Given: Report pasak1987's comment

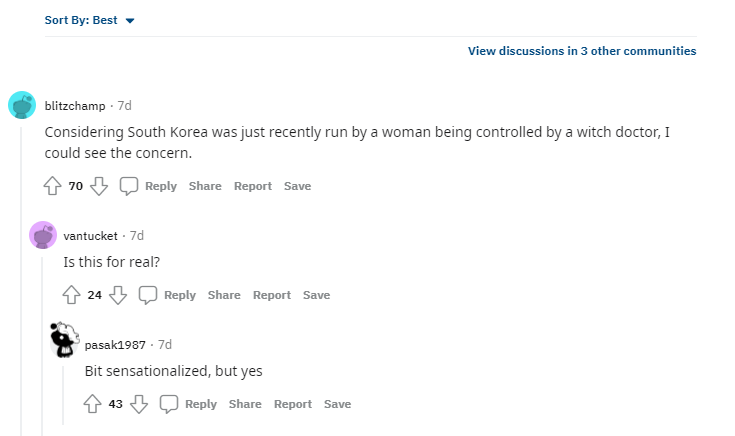Looking at the screenshot, I should [292, 404].
